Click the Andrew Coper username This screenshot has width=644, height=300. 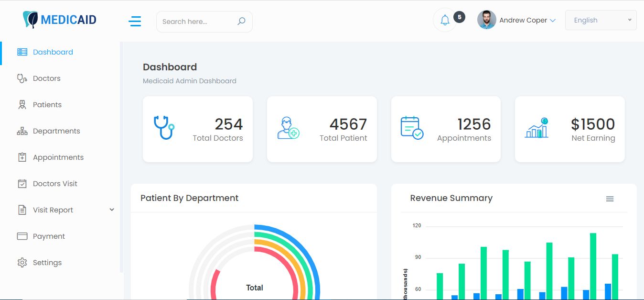point(523,20)
